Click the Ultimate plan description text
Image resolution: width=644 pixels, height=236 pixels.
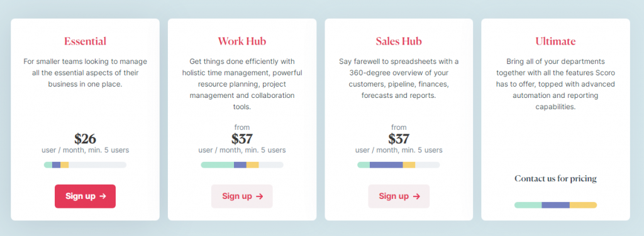point(556,84)
